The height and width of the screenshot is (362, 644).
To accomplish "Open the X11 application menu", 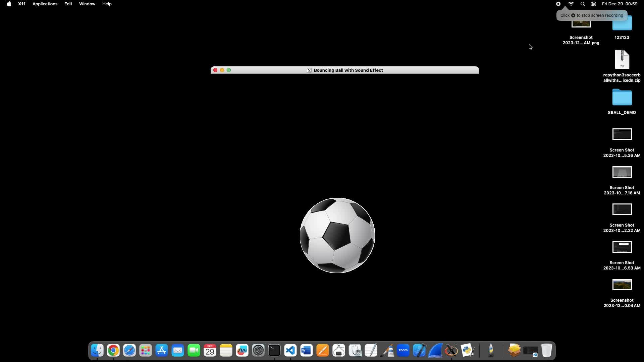I will [x=22, y=4].
